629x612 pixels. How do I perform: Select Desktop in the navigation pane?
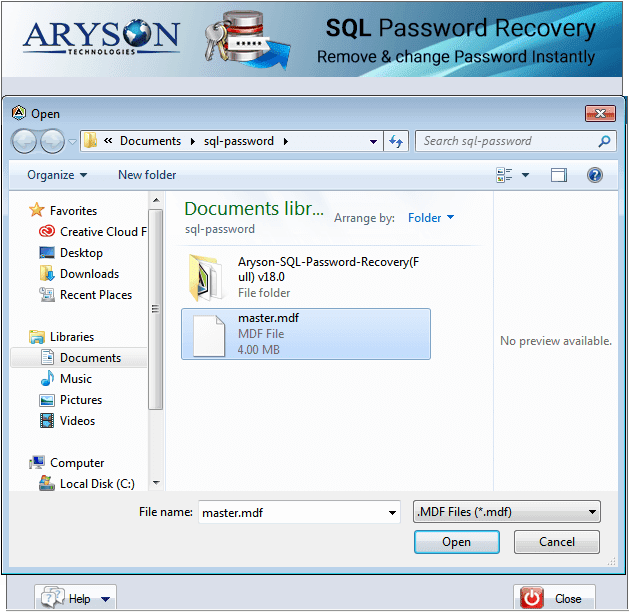point(81,253)
